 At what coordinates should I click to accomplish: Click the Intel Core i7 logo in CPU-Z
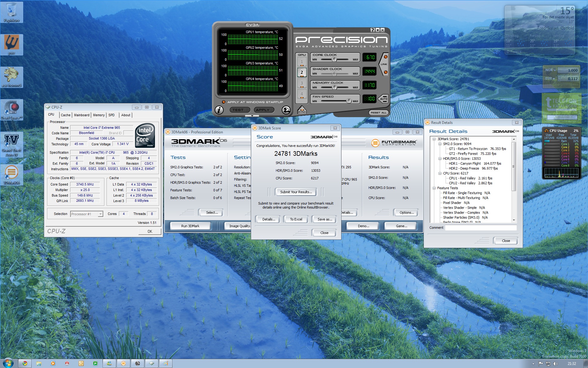click(x=145, y=136)
